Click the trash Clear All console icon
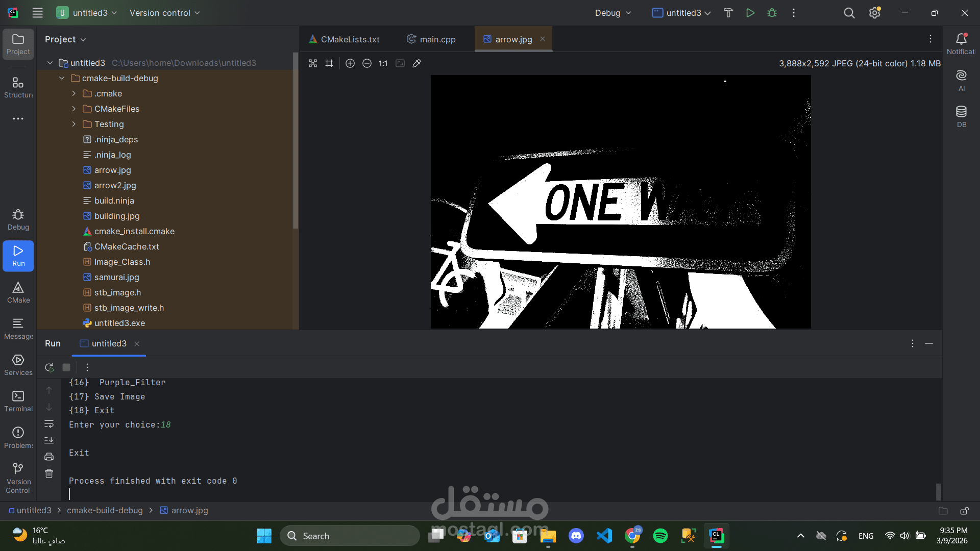This screenshot has width=980, height=551. tap(49, 473)
